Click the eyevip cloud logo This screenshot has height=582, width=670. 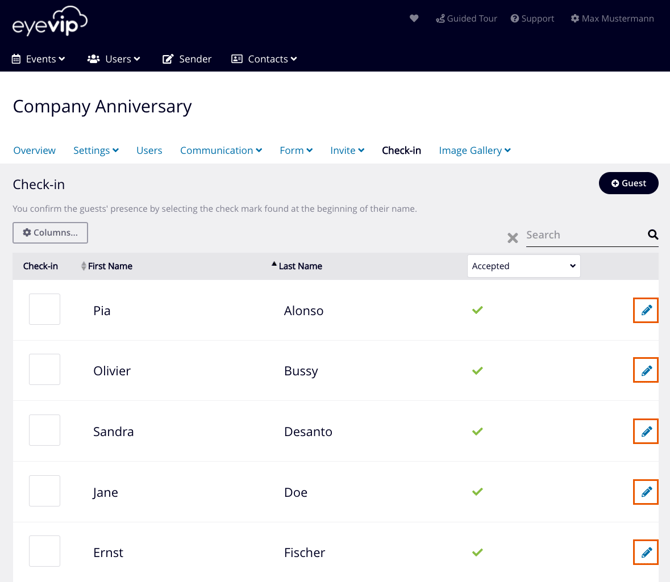point(50,21)
